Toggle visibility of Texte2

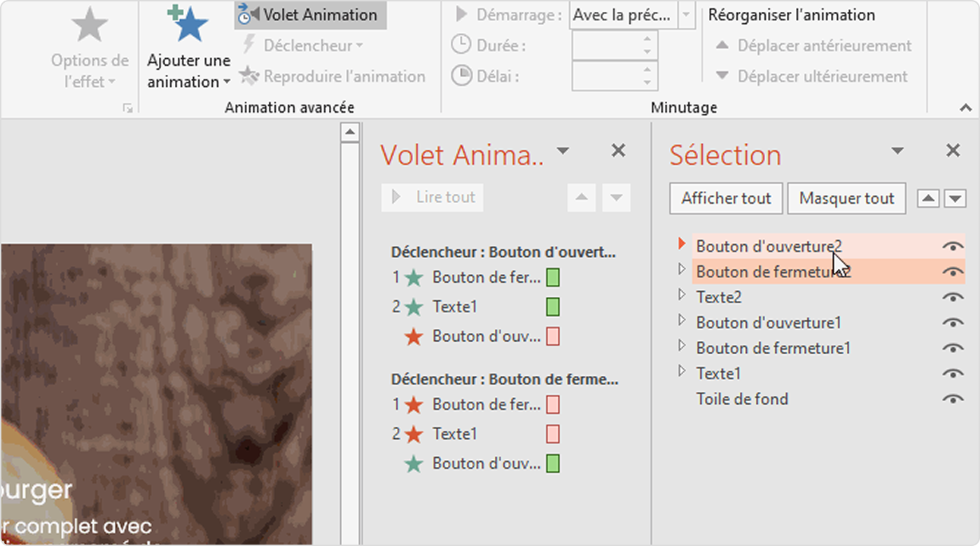(x=953, y=297)
